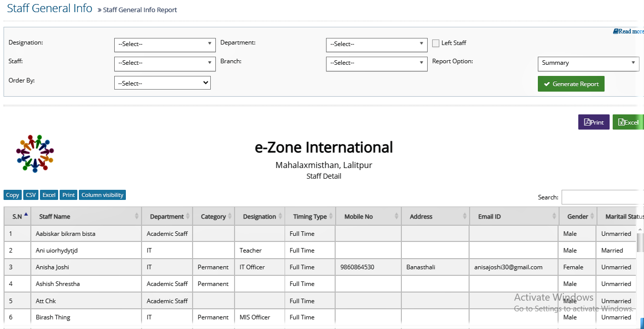Export table using CSV button
The height and width of the screenshot is (329, 644).
31,195
